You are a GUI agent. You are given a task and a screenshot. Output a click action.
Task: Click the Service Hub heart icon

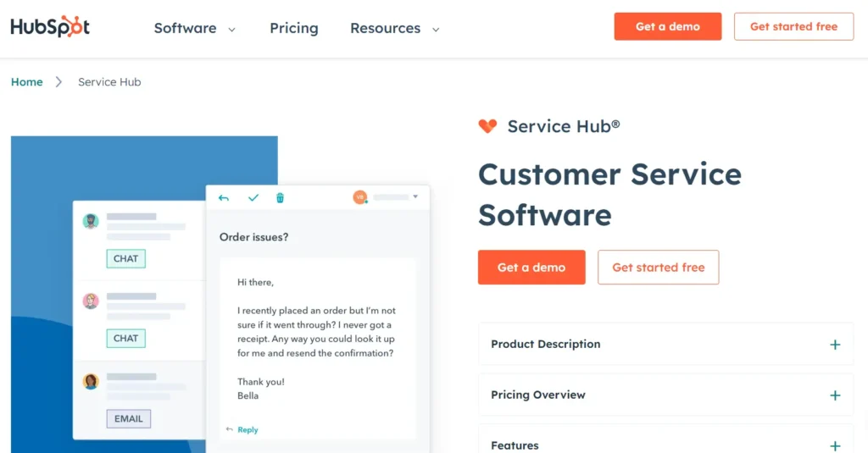click(x=487, y=126)
